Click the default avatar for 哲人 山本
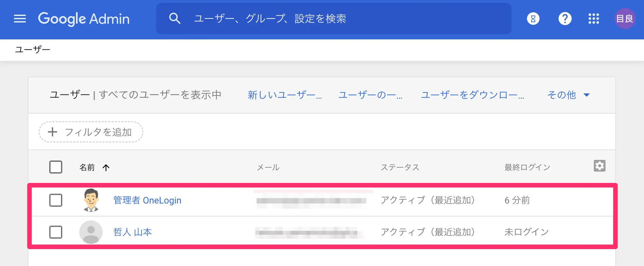Image resolution: width=644 pixels, height=266 pixels. click(91, 232)
